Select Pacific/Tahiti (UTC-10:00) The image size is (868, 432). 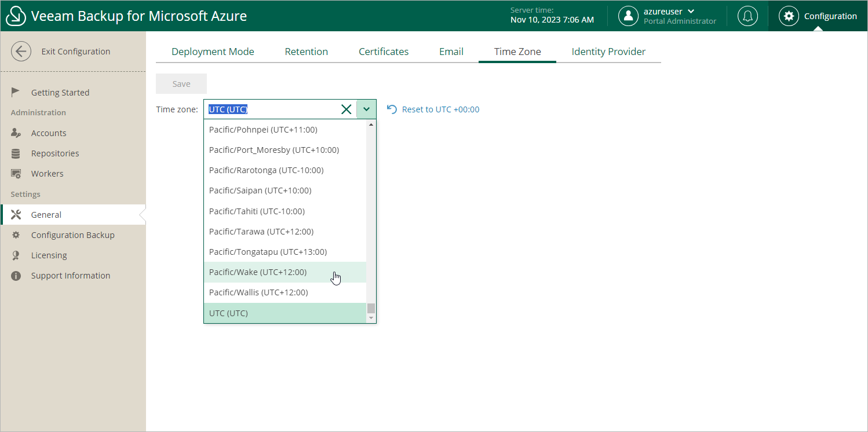point(285,211)
